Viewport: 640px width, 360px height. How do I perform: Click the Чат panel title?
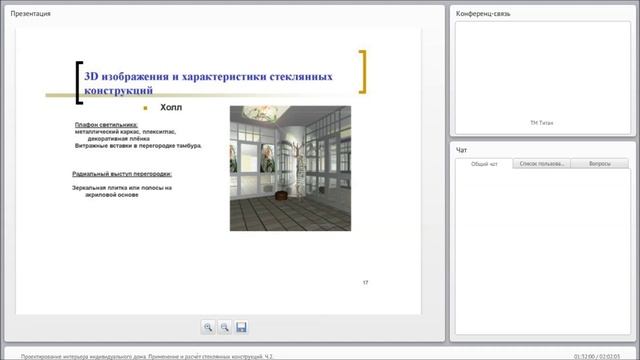[x=461, y=150]
